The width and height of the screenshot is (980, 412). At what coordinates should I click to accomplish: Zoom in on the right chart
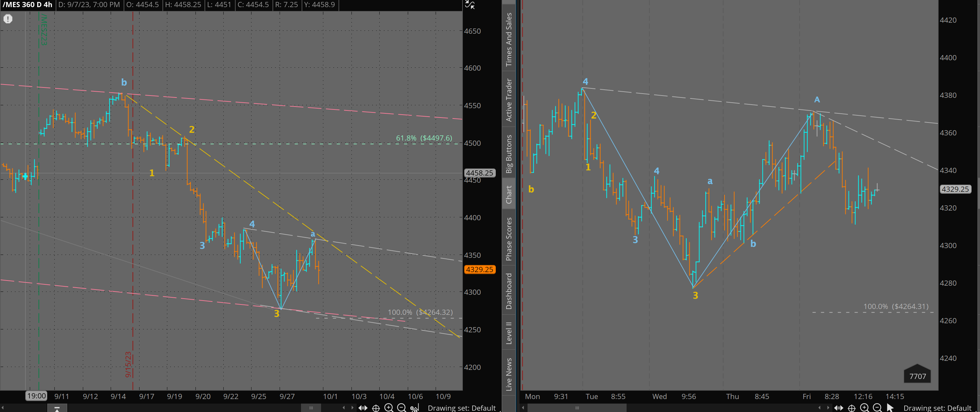(x=864, y=408)
